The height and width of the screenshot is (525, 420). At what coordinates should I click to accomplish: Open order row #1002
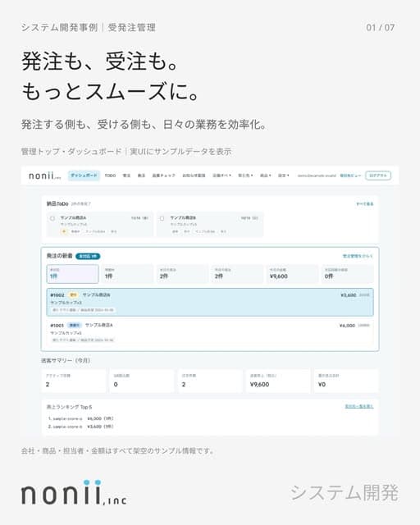point(210,302)
